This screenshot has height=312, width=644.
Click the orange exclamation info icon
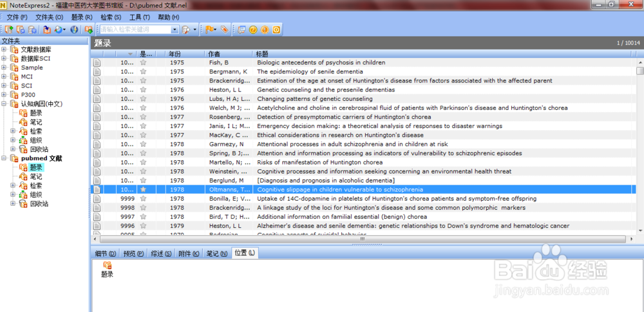(x=265, y=30)
